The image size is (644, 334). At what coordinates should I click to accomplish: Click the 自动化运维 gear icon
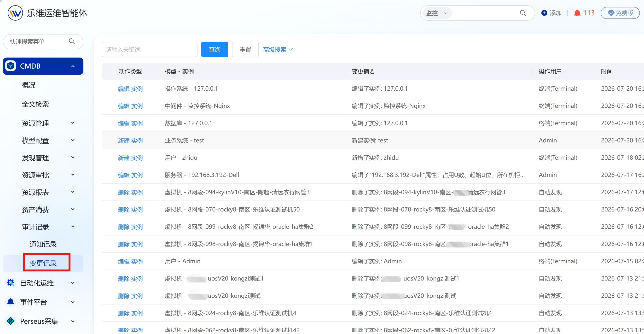pos(11,283)
